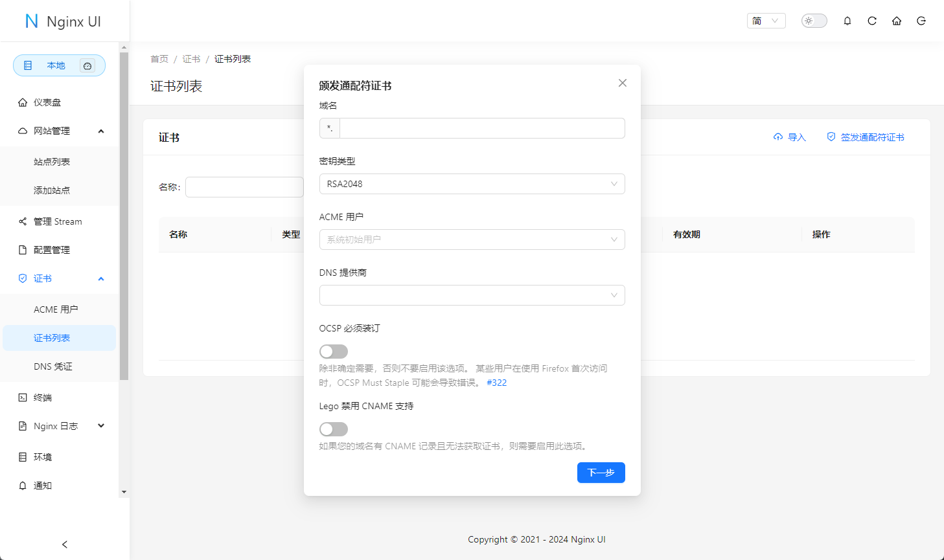Click the notification bell icon in header
This screenshot has width=944, height=560.
(847, 21)
